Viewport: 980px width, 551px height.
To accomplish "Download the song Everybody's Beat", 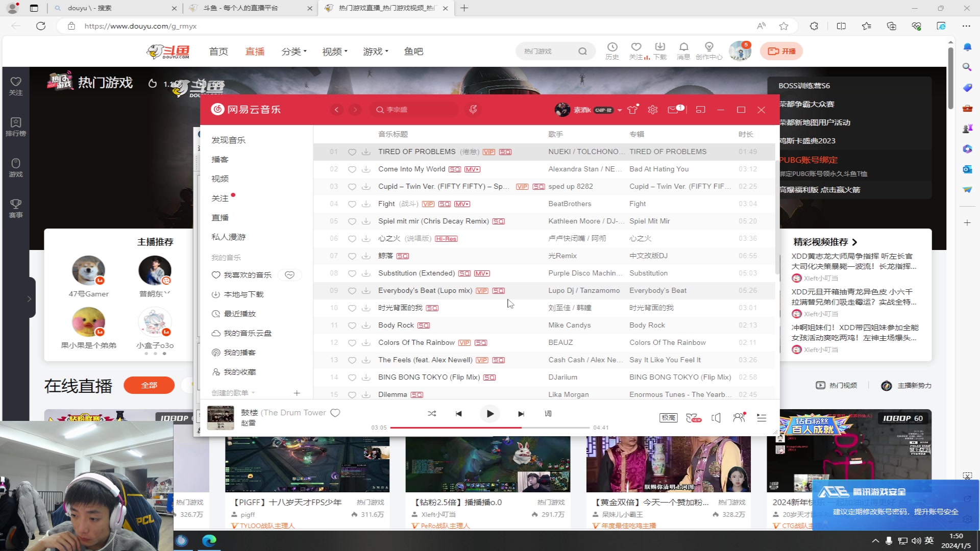I will (x=366, y=291).
